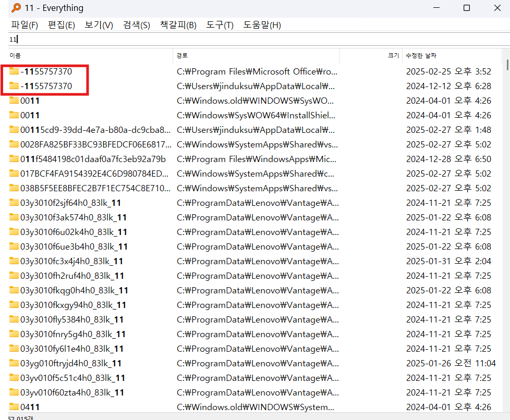Select folder icon of 0411 row
The image size is (510, 420).
pyautogui.click(x=14, y=407)
